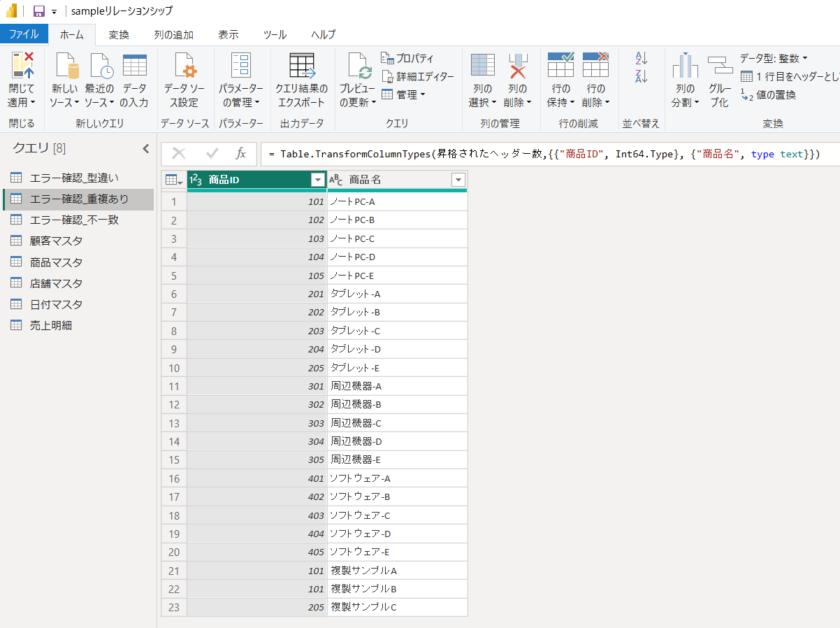Click the formula bar cancel X icon
Image resolution: width=840 pixels, height=628 pixels.
click(x=179, y=153)
